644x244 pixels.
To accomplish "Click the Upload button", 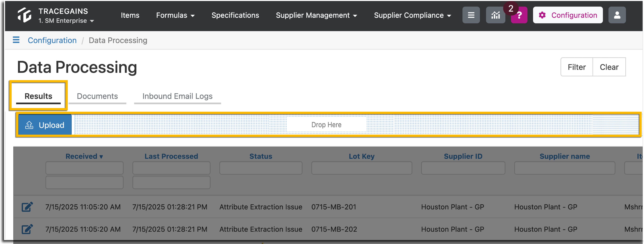I will [45, 125].
